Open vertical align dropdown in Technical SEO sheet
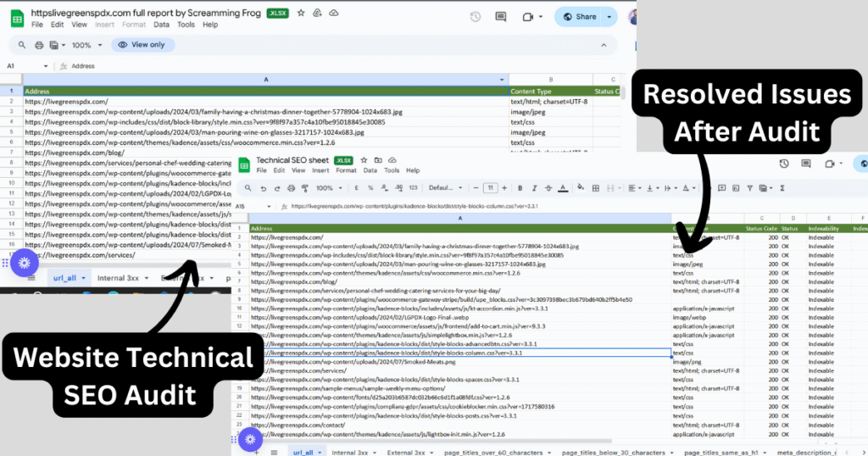 click(x=653, y=188)
